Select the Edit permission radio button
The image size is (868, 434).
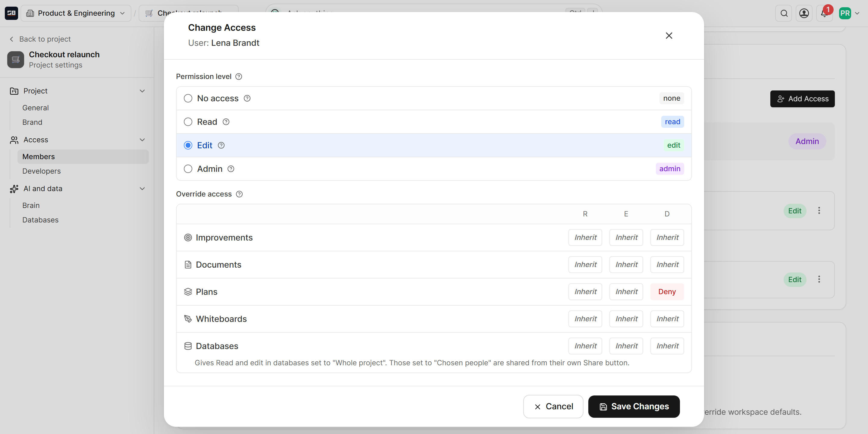[x=188, y=145]
